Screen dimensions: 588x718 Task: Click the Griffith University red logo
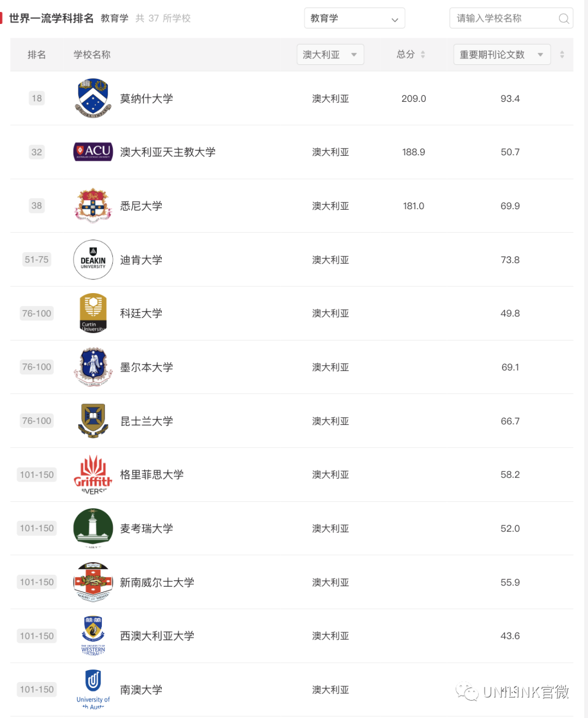click(93, 474)
